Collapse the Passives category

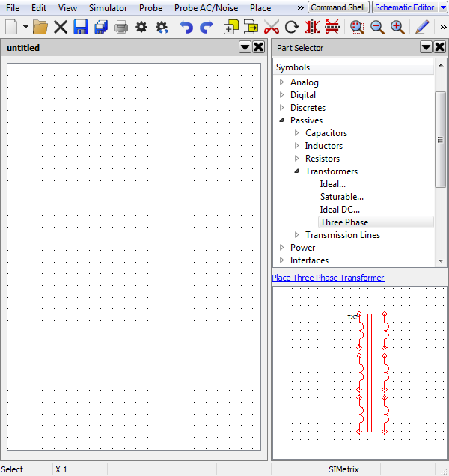point(282,120)
